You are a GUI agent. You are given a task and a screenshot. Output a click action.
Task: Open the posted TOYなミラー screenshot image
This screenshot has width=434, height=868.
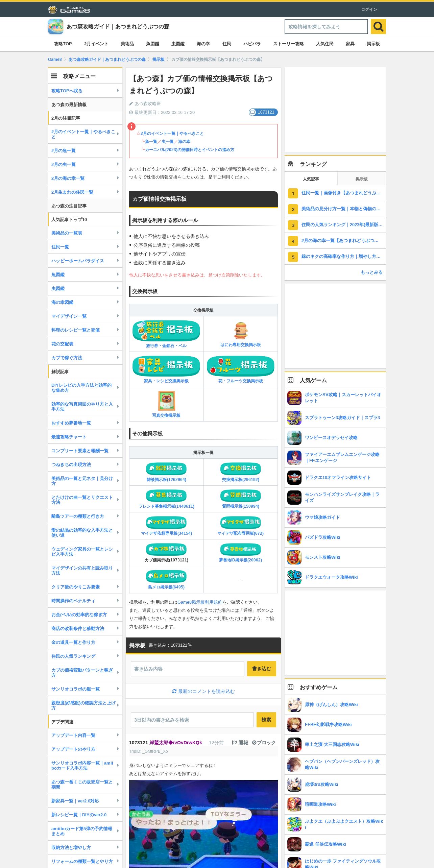(203, 824)
